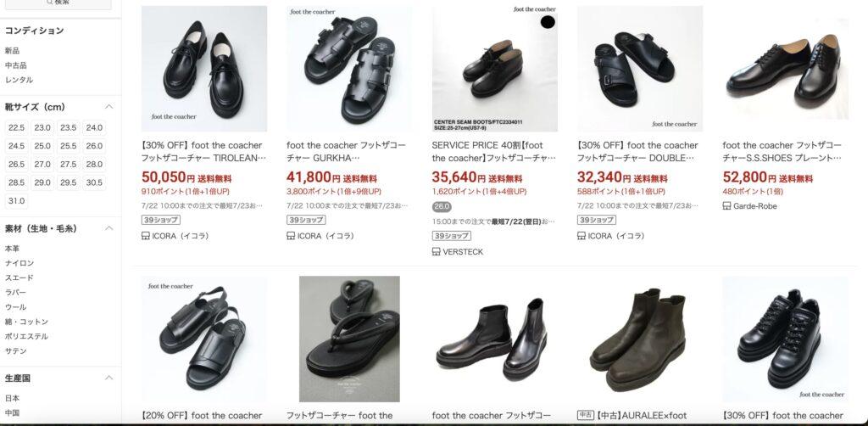Filter material by 本革
The width and height of the screenshot is (868, 426).
12,249
